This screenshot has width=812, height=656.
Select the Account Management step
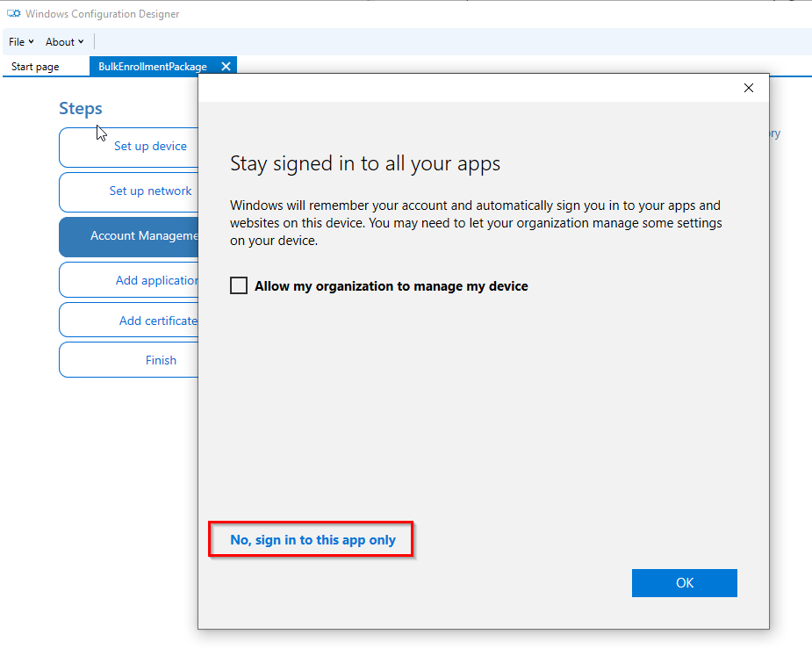[x=129, y=237]
